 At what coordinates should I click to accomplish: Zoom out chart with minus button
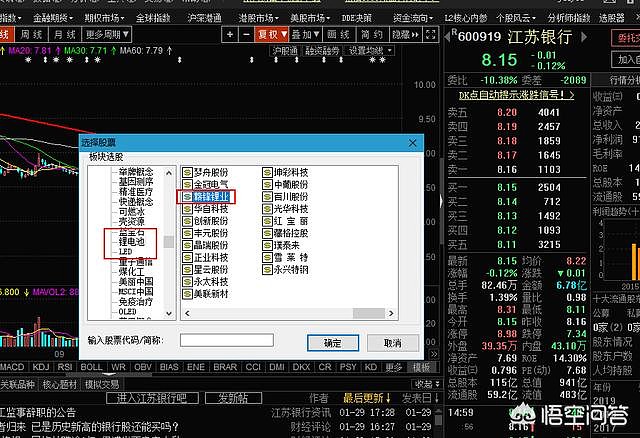tap(246, 35)
